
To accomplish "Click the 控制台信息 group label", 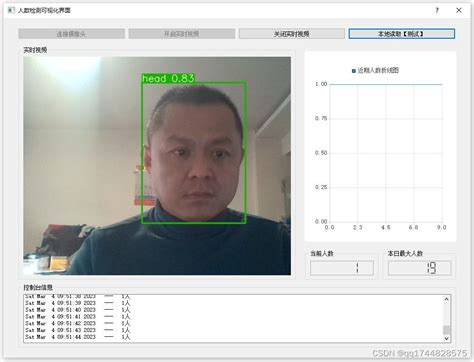I will 38,287.
